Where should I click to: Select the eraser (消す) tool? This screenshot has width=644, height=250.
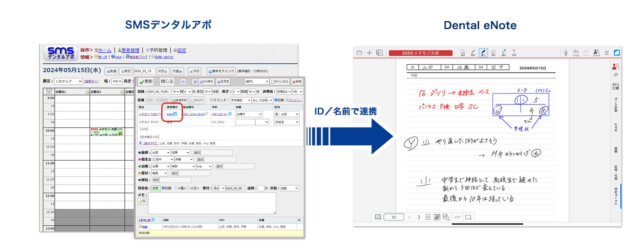tap(493, 53)
